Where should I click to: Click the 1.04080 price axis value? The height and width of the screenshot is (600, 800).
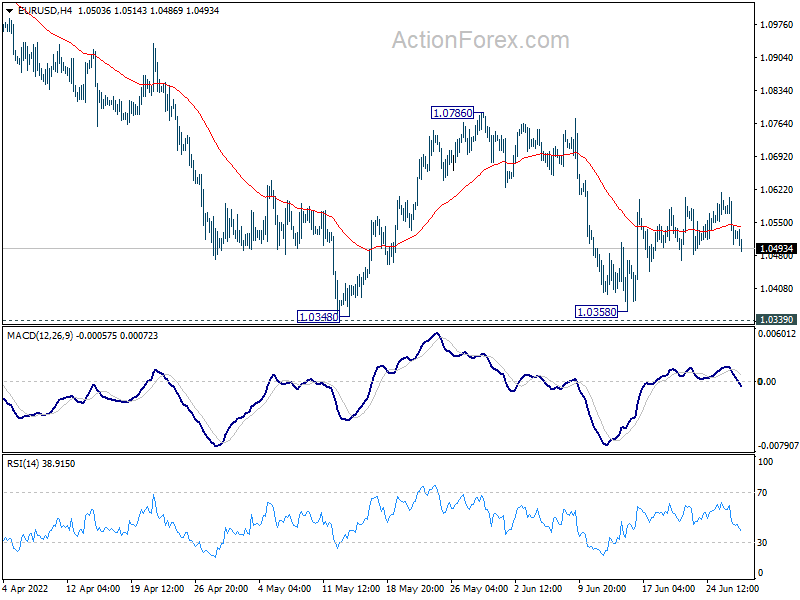coord(777,289)
